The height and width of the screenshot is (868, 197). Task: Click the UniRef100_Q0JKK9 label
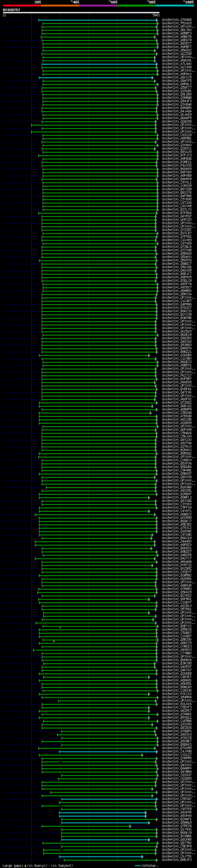click(176, 115)
